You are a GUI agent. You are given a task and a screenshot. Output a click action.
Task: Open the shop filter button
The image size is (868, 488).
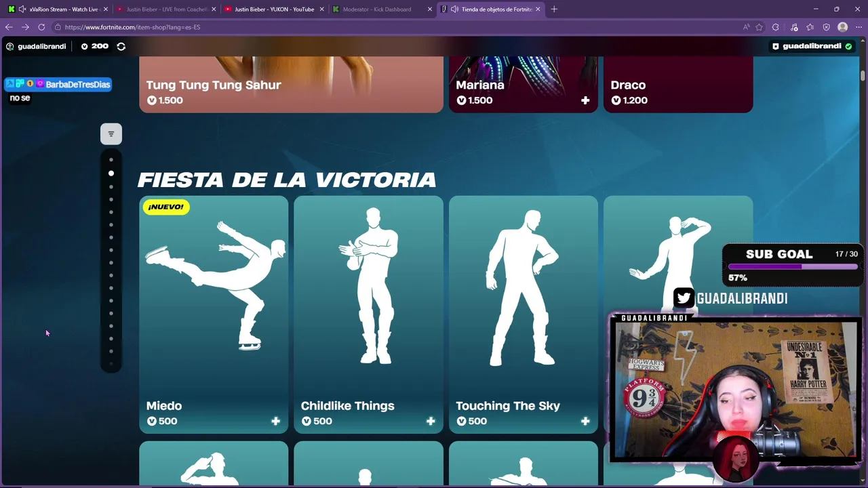click(111, 134)
